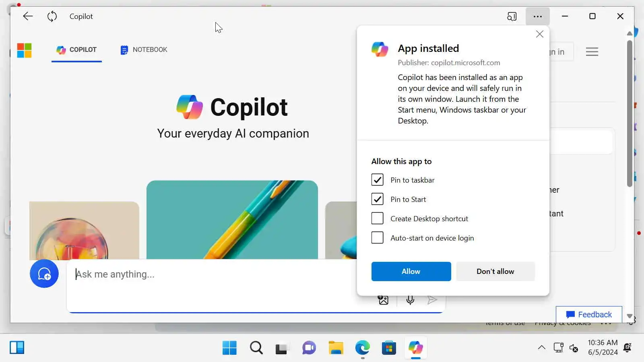Open the muted volume tray icon

[x=574, y=348]
